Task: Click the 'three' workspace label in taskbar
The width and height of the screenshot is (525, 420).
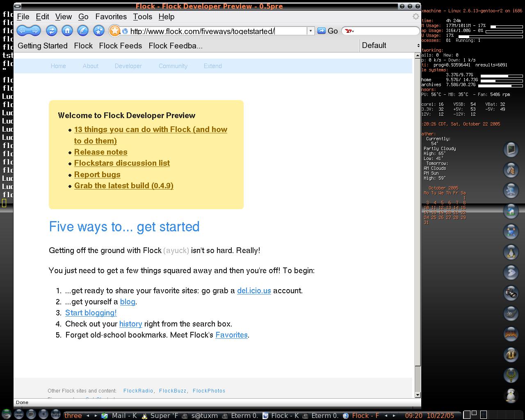Action: click(x=73, y=415)
